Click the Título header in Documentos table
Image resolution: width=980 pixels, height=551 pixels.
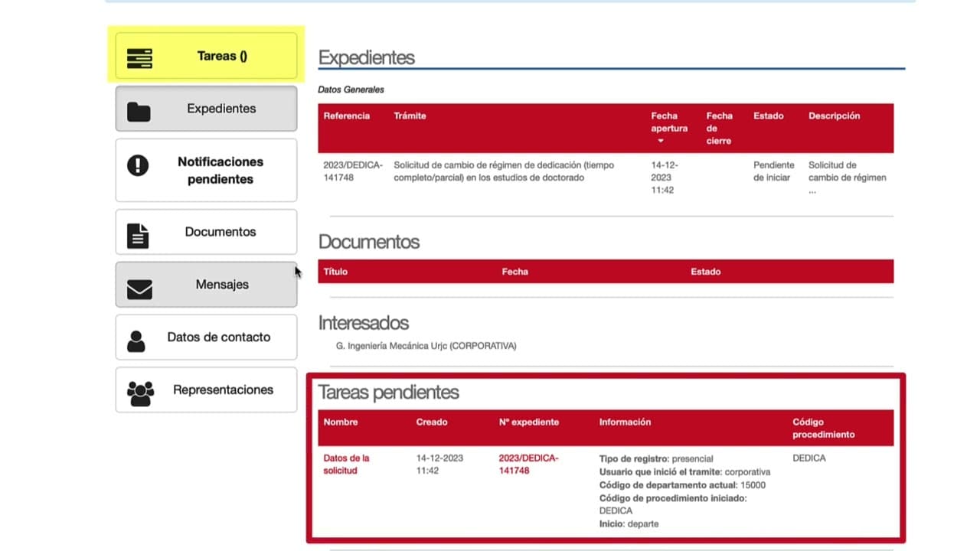(335, 272)
